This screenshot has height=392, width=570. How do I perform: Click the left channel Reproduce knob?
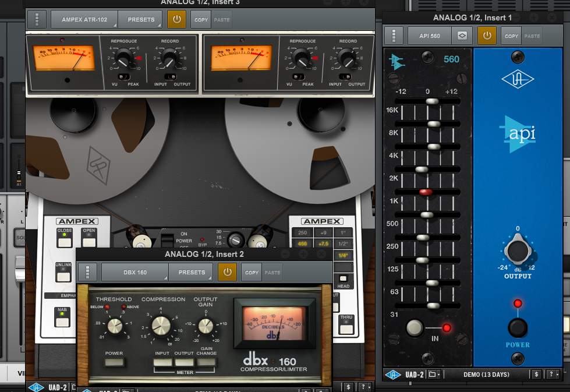coord(124,58)
